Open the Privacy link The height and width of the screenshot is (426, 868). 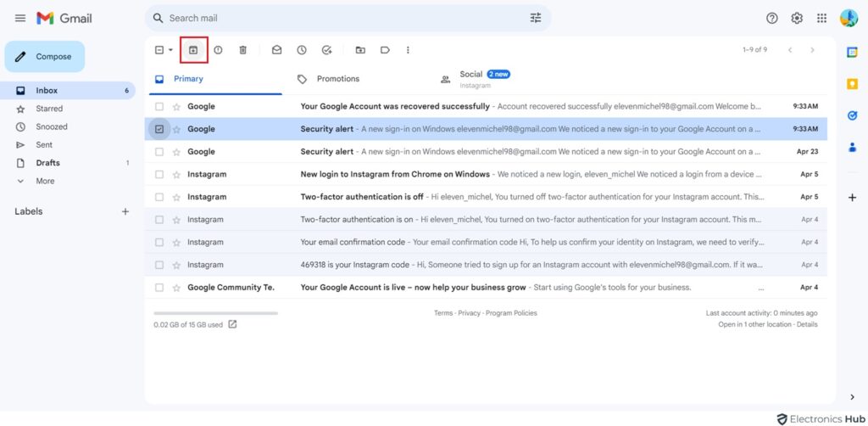469,313
